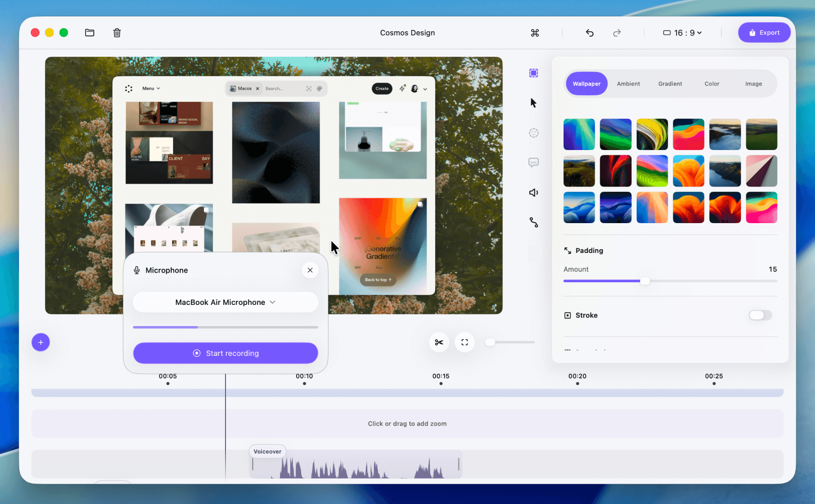Open the Ambient backgrounds tab

click(x=628, y=83)
